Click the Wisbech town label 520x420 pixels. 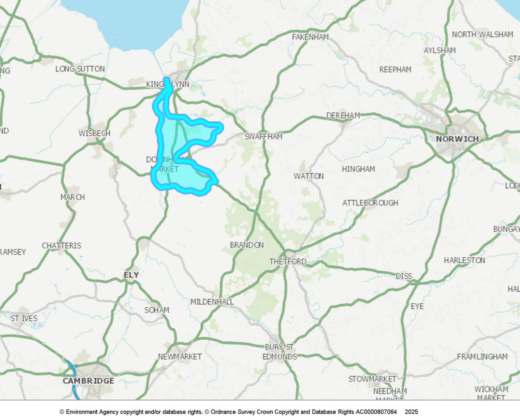pyautogui.click(x=94, y=133)
